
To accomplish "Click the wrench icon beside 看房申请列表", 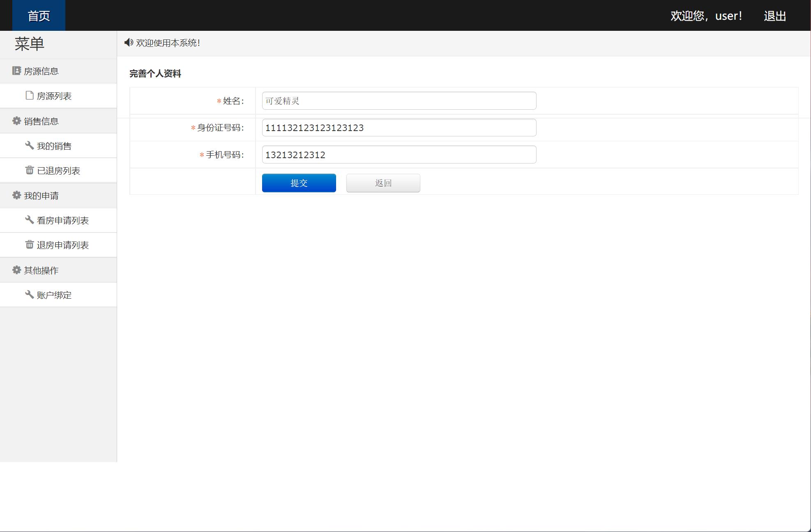I will tap(30, 220).
